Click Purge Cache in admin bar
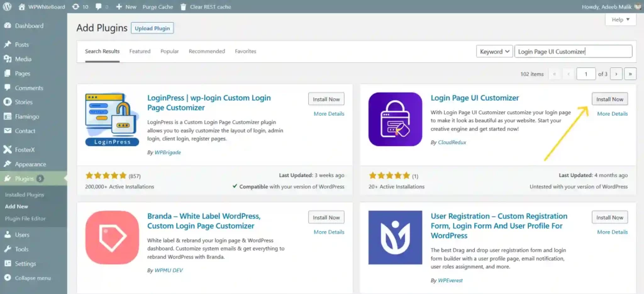Image resolution: width=644 pixels, height=294 pixels. tap(158, 7)
